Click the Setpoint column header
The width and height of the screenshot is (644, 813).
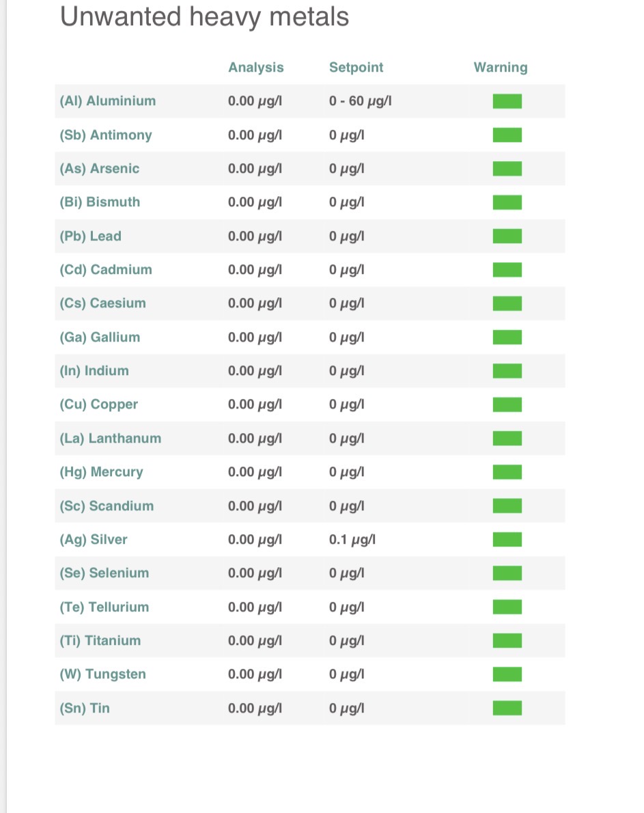356,67
